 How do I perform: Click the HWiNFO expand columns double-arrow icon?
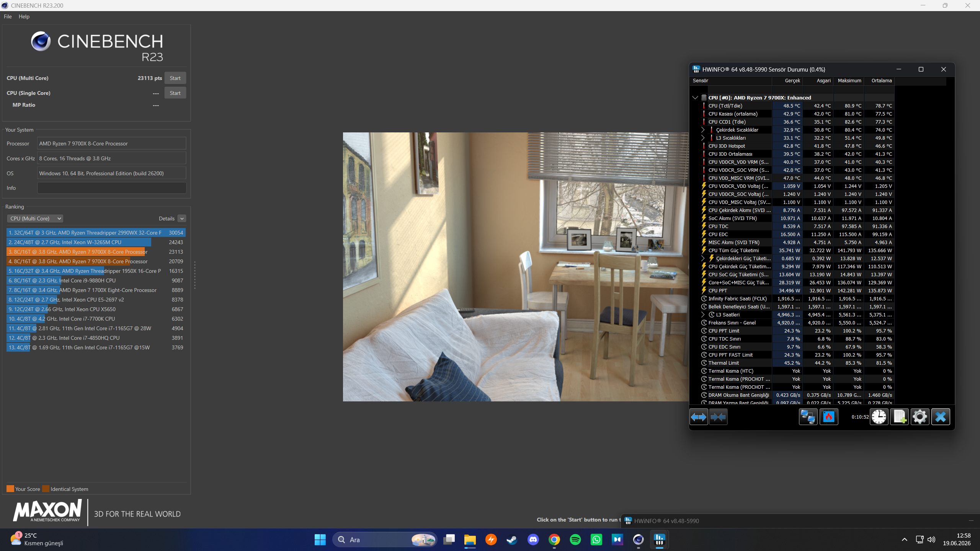699,417
